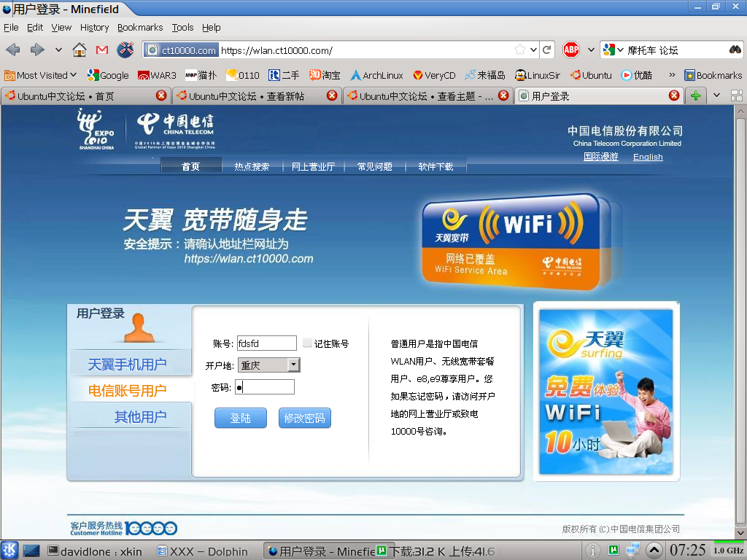Select the 其他用户 login type
Screen dimensions: 747x560
140,416
